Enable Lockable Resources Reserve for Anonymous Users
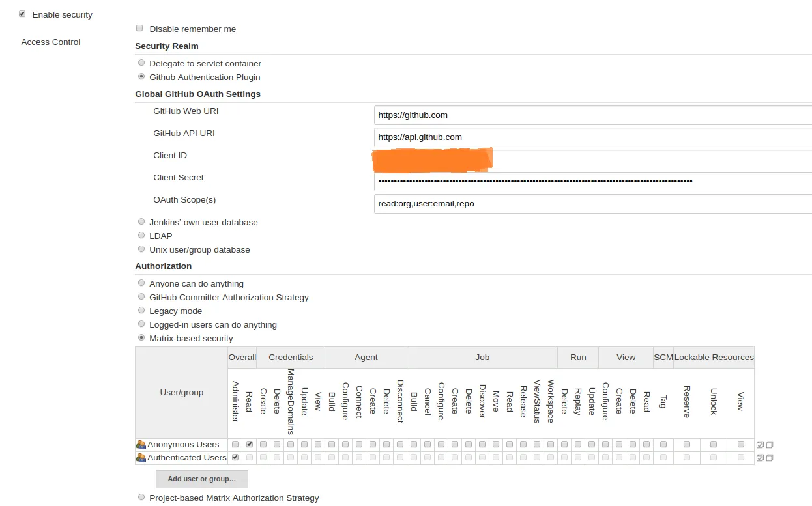The height and width of the screenshot is (506, 812). coord(687,444)
